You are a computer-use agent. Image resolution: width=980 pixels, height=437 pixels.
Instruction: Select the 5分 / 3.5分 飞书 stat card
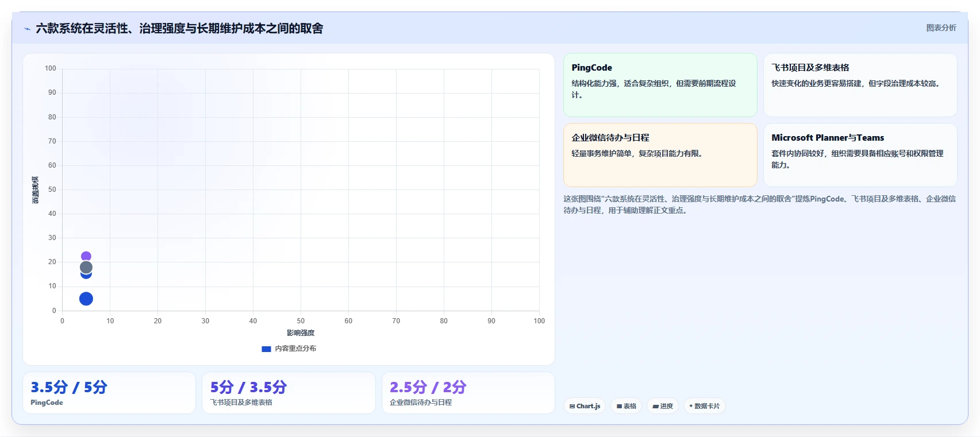[289, 393]
